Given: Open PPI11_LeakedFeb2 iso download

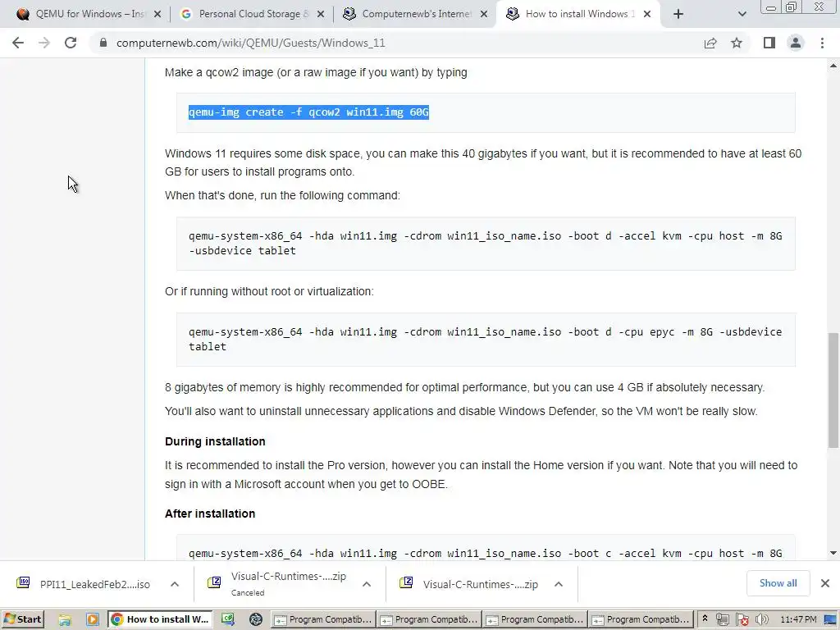Looking at the screenshot, I should (x=95, y=584).
